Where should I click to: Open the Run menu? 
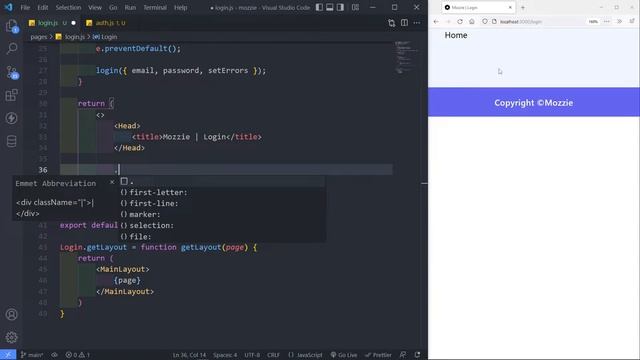click(x=130, y=7)
